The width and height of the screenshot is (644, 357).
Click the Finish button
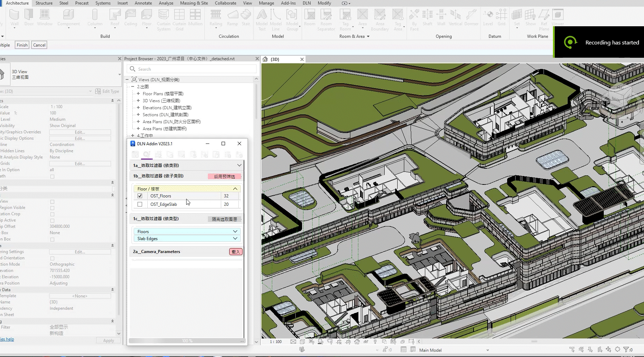point(22,45)
